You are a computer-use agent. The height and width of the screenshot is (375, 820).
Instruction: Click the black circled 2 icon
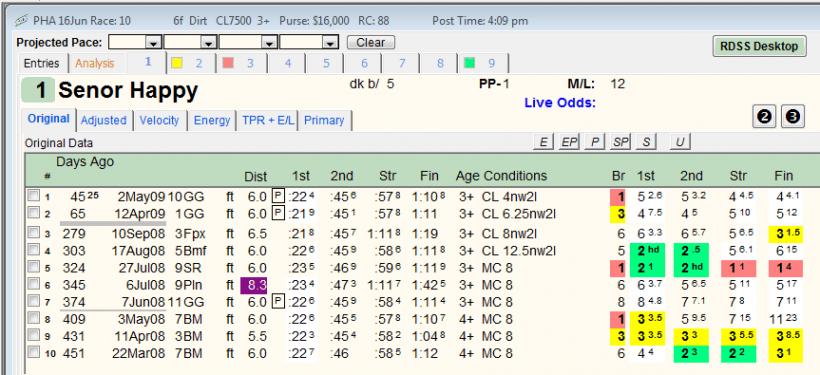pyautogui.click(x=765, y=117)
